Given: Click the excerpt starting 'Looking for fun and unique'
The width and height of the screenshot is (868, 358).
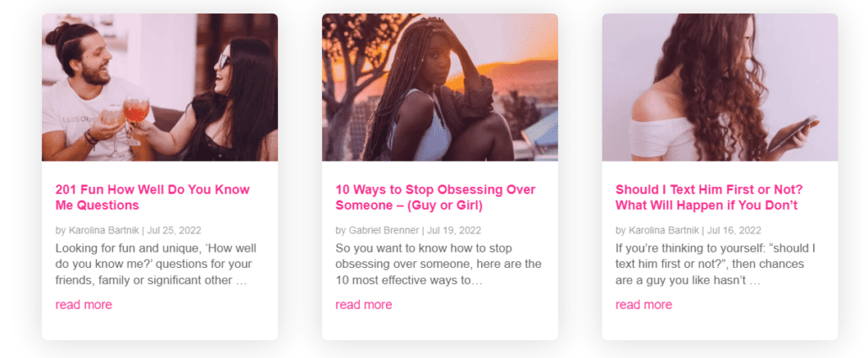Looking at the screenshot, I should click(156, 264).
